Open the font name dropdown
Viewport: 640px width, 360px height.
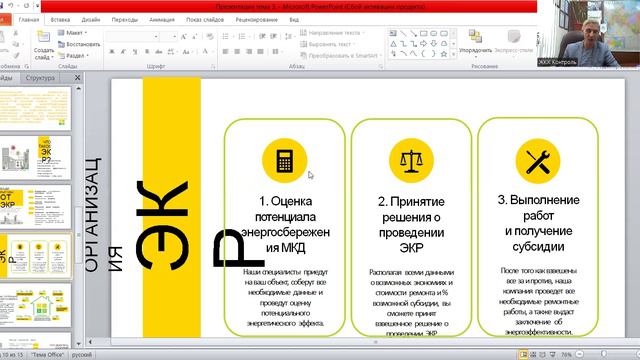(x=156, y=37)
